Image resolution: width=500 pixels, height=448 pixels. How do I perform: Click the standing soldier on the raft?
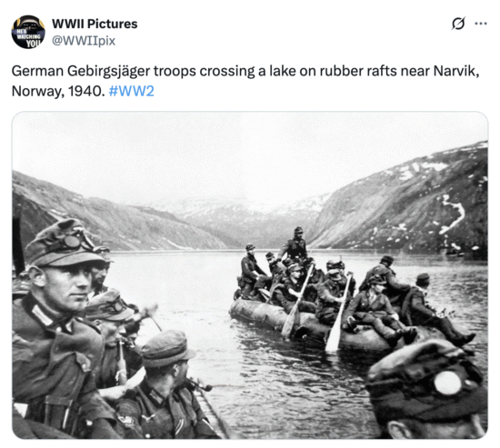(x=295, y=244)
